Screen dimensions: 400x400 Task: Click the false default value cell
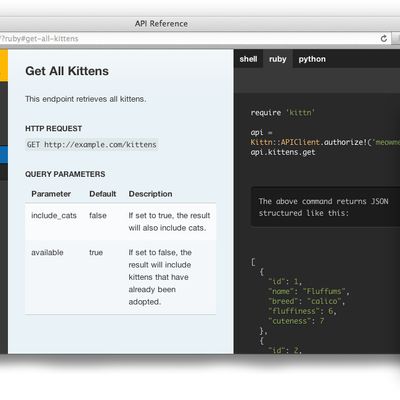[98, 216]
